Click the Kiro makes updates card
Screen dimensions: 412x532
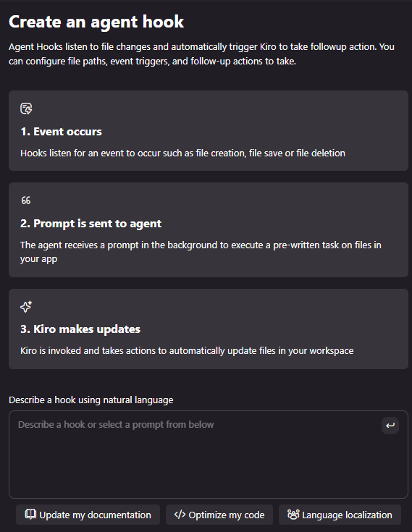pyautogui.click(x=209, y=329)
